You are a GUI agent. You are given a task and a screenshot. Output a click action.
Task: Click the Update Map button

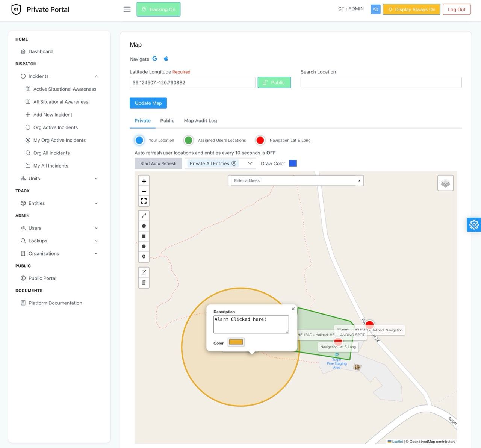tap(148, 103)
